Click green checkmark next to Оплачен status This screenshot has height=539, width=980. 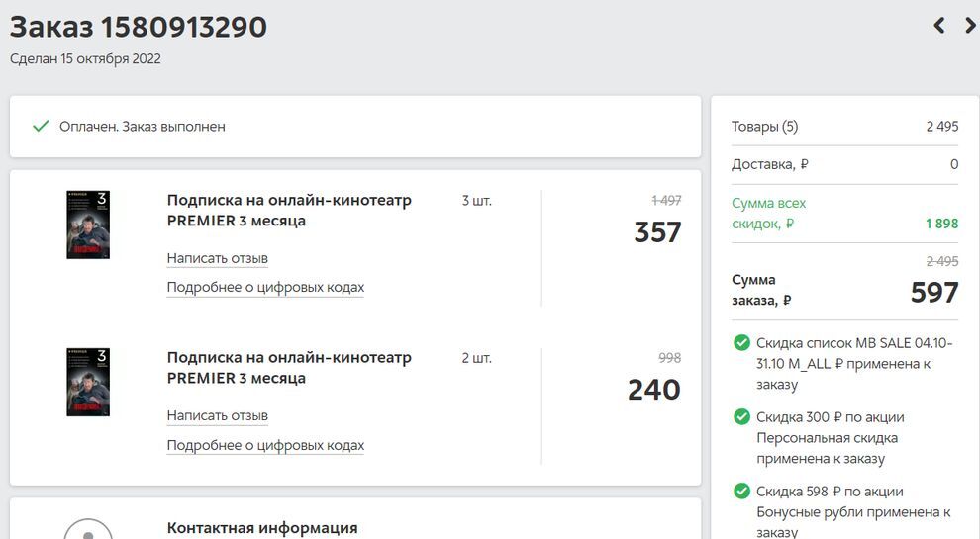tap(41, 127)
